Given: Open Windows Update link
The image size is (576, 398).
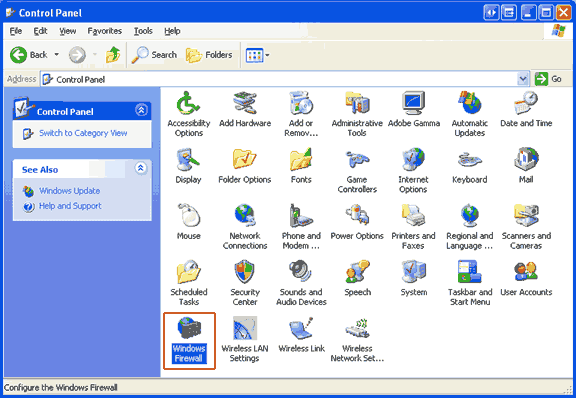Looking at the screenshot, I should 69,191.
